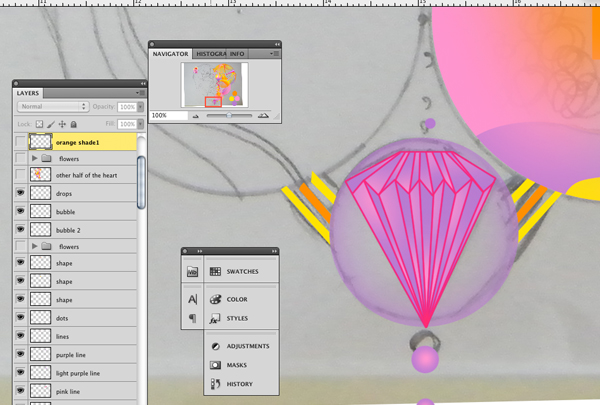Hide the dots layer
Image resolution: width=600 pixels, height=405 pixels.
pos(21,317)
